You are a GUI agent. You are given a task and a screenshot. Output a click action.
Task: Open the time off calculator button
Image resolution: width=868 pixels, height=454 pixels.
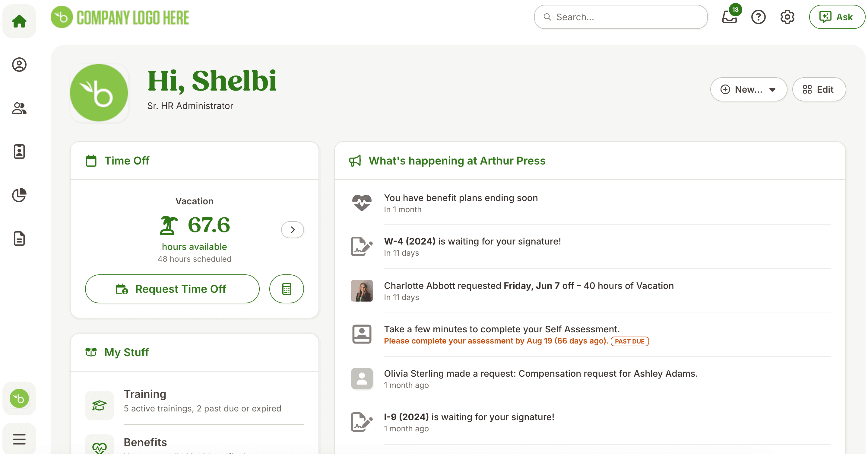coord(287,289)
